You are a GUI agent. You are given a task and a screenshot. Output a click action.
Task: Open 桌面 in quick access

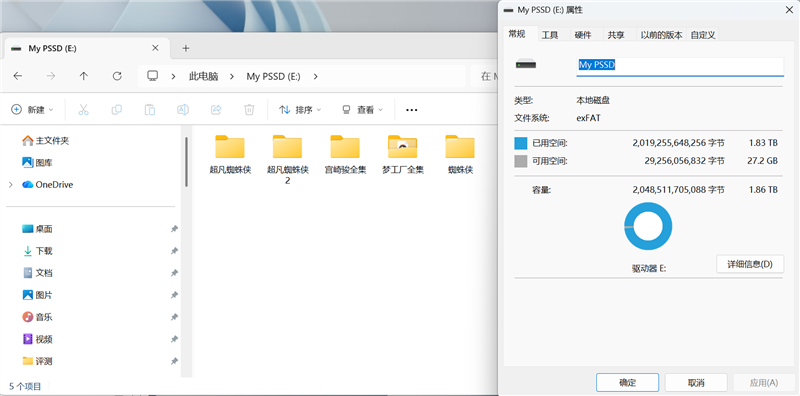[x=38, y=229]
